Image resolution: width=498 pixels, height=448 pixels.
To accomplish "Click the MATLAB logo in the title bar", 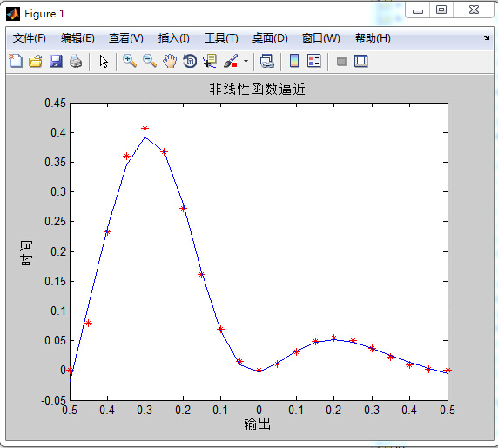I will 13,14.
